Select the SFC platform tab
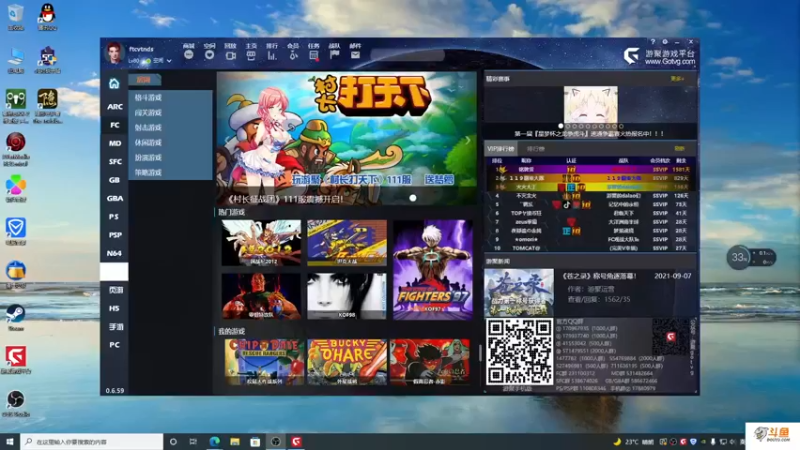800x450 pixels. click(x=114, y=162)
